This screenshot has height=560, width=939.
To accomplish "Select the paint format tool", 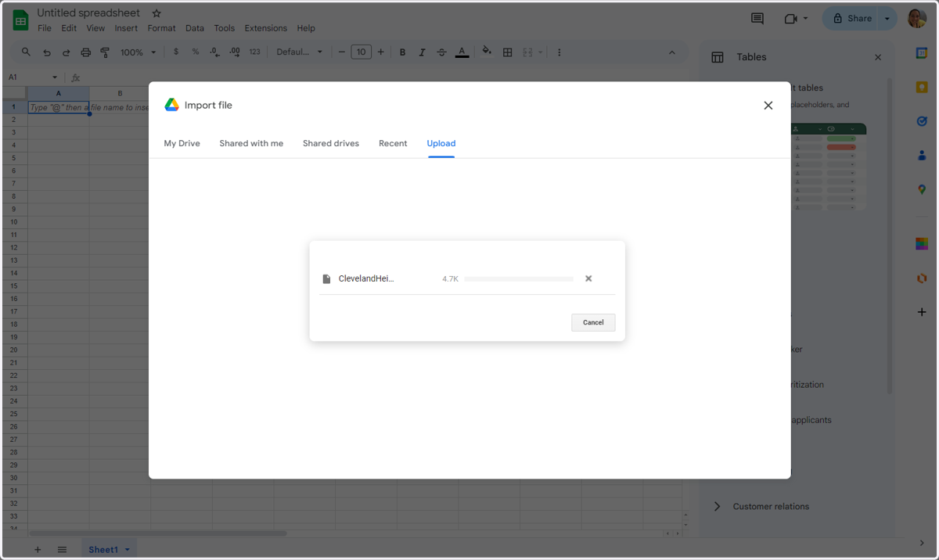I will tap(105, 52).
